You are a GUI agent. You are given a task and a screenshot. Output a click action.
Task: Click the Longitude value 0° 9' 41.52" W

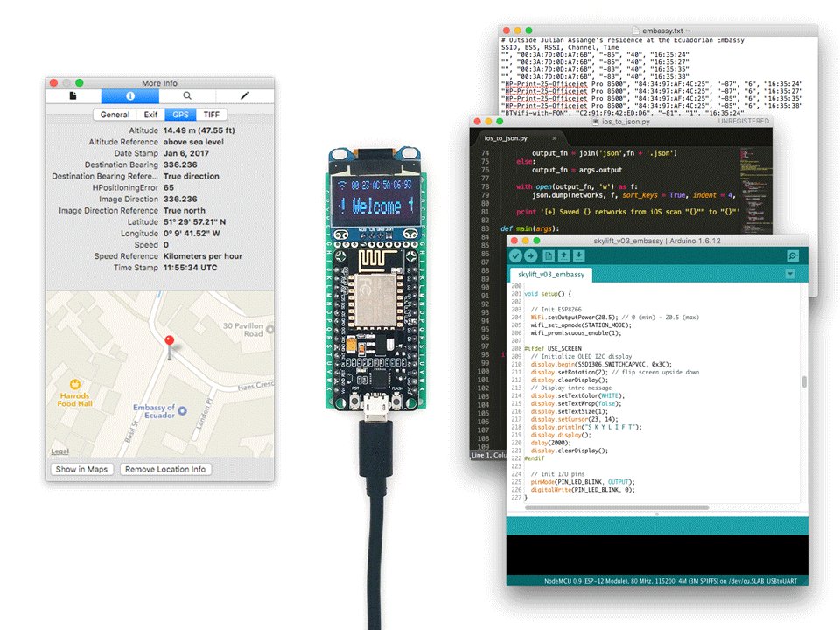(192, 234)
